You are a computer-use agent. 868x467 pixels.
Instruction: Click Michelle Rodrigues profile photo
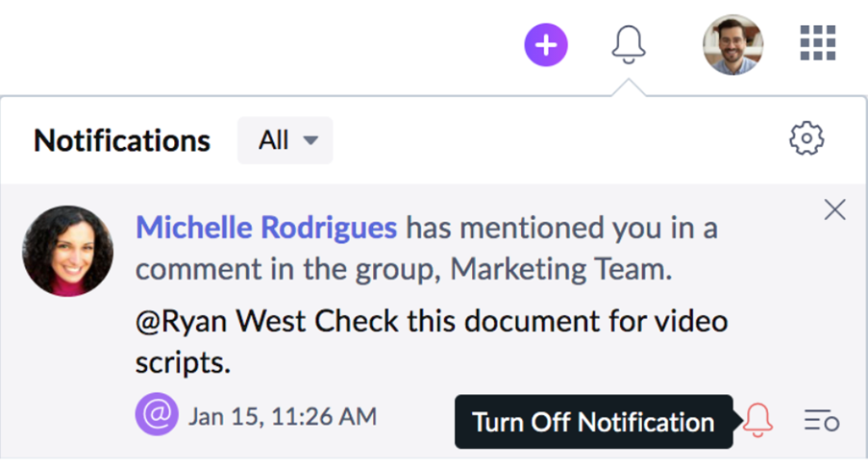click(x=67, y=250)
